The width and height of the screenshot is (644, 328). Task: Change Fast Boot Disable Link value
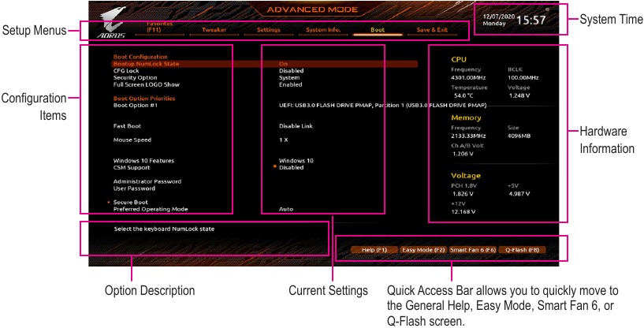[x=296, y=125]
